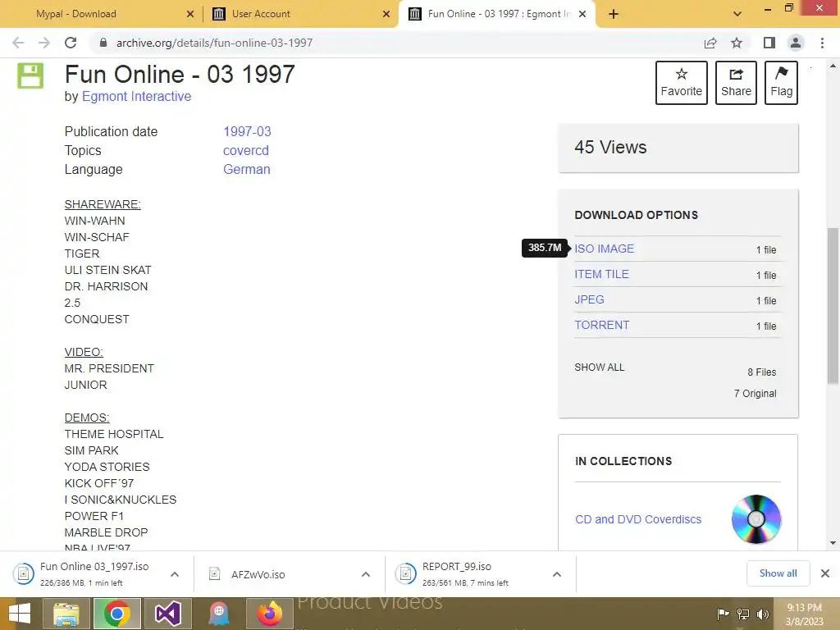
Task: Open Action Center flag tray icon
Action: tap(723, 614)
